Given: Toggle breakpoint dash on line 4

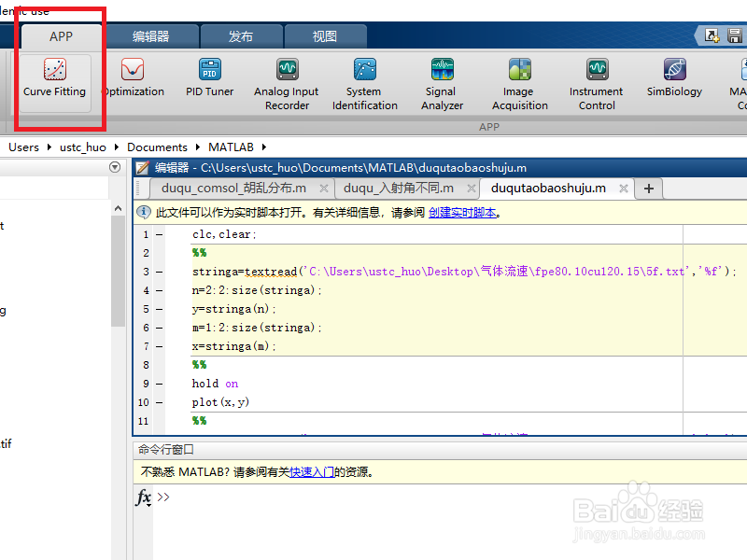Looking at the screenshot, I should (x=159, y=290).
